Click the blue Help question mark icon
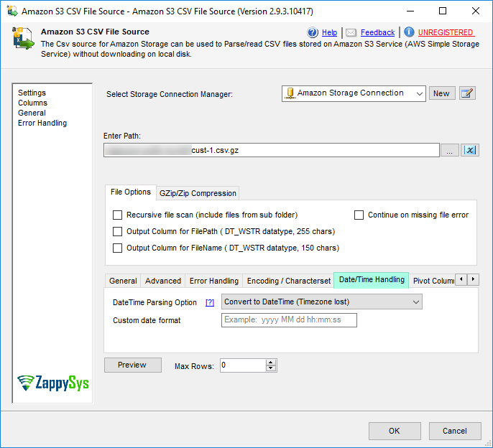This screenshot has height=448, width=493. [313, 32]
